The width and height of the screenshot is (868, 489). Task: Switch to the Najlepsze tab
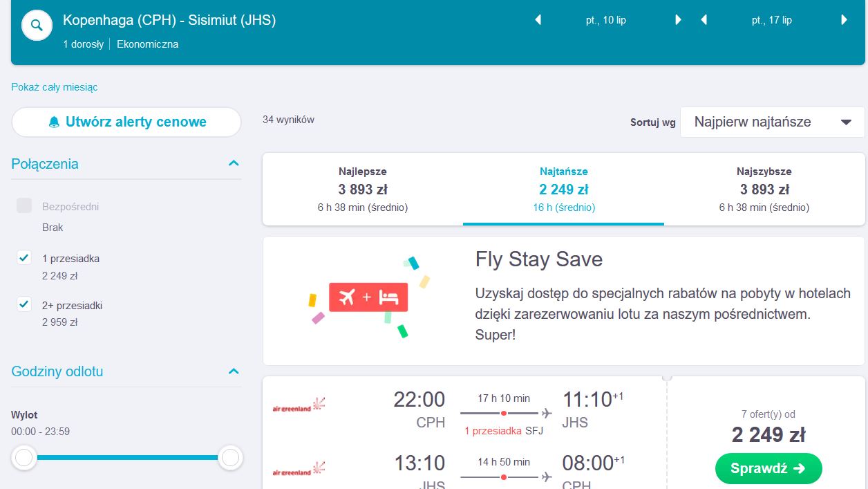363,189
